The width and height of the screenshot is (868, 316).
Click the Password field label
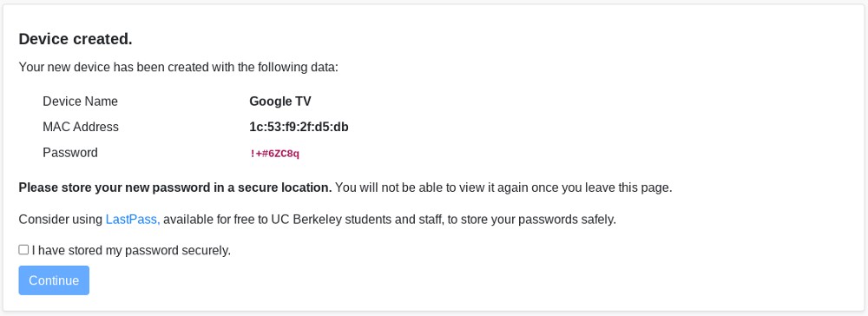(70, 152)
